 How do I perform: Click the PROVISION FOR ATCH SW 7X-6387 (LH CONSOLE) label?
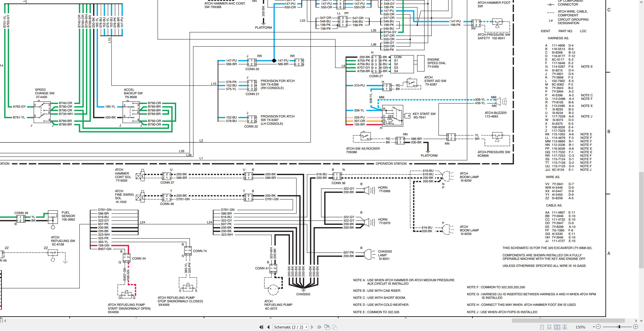(277, 120)
